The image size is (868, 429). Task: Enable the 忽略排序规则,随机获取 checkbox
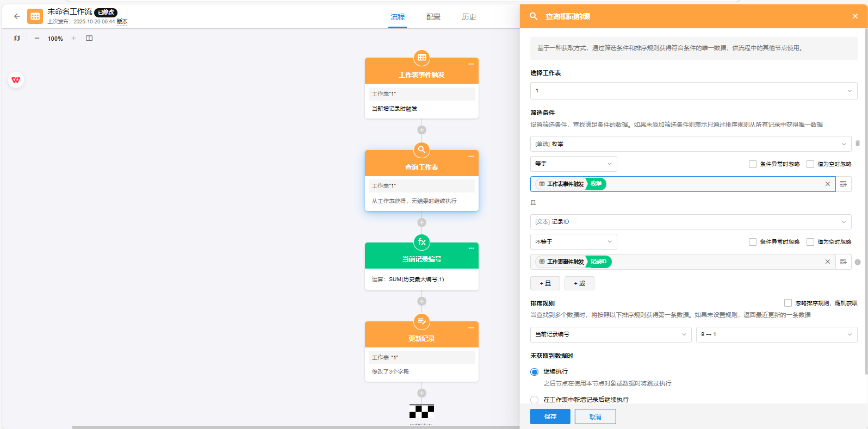click(788, 303)
